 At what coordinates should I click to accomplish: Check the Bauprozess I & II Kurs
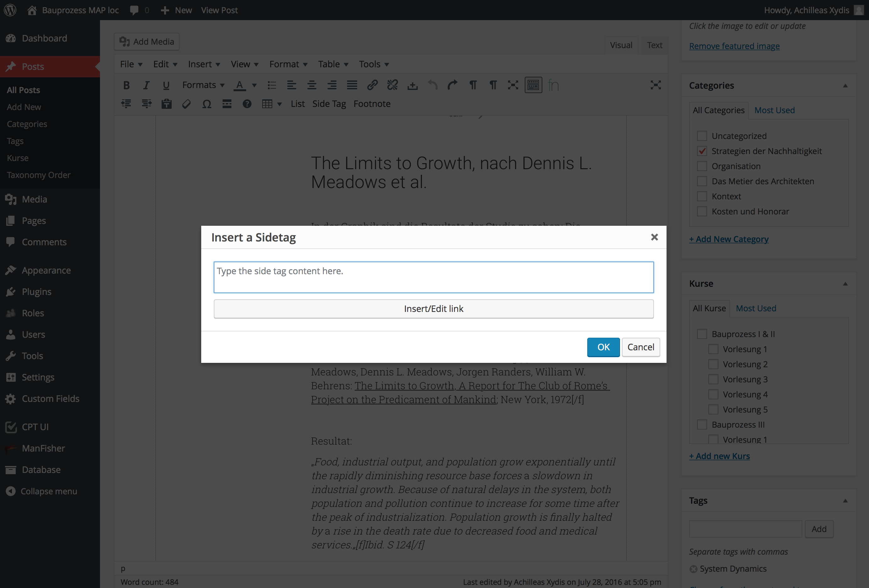coord(702,334)
